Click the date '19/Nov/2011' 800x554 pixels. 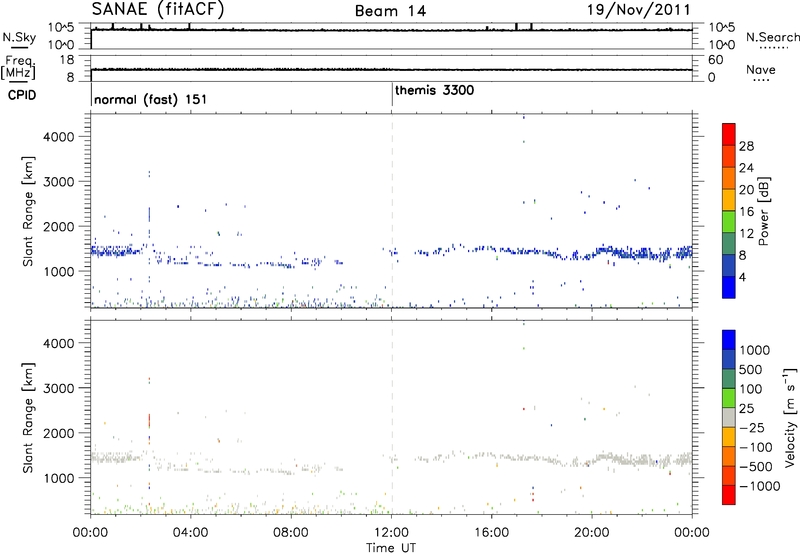click(x=638, y=10)
